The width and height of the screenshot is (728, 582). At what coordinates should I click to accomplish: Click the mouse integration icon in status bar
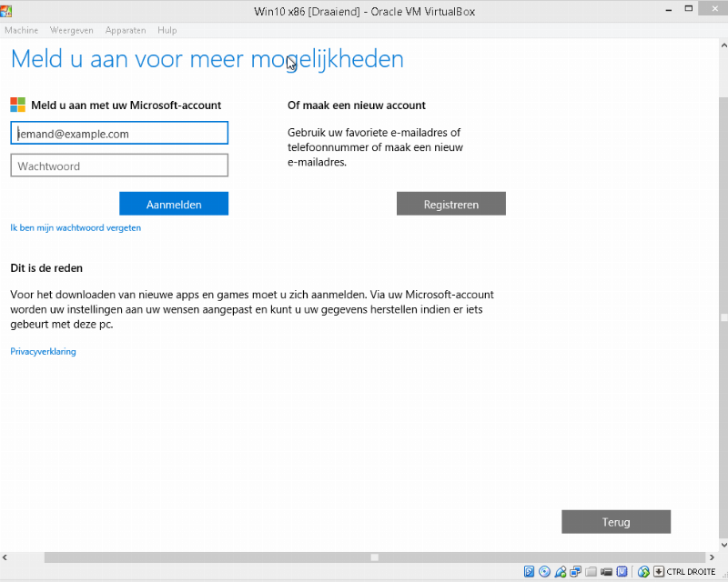coord(643,571)
